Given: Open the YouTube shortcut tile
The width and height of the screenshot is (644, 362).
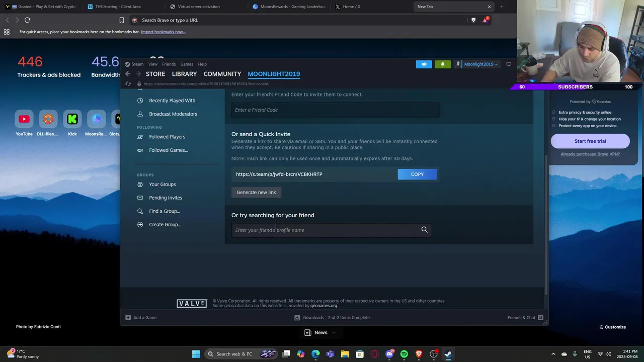Looking at the screenshot, I should (x=24, y=119).
